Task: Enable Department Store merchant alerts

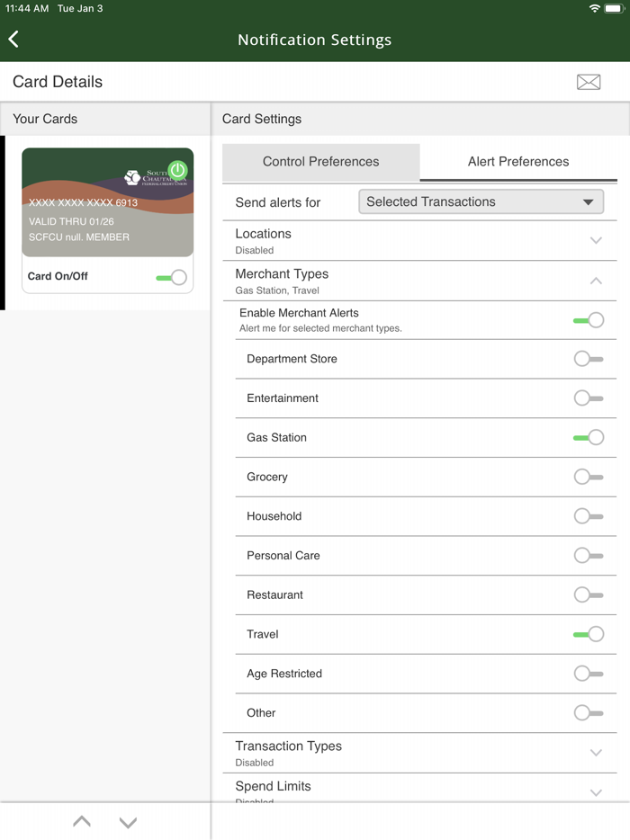Action: pos(589,359)
